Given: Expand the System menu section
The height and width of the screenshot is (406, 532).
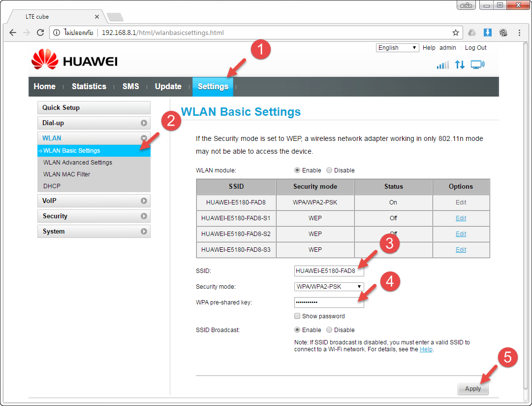Looking at the screenshot, I should (x=94, y=232).
